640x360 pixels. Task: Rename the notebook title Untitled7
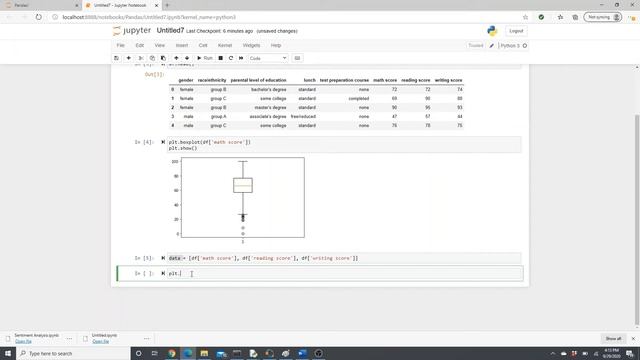[170, 31]
